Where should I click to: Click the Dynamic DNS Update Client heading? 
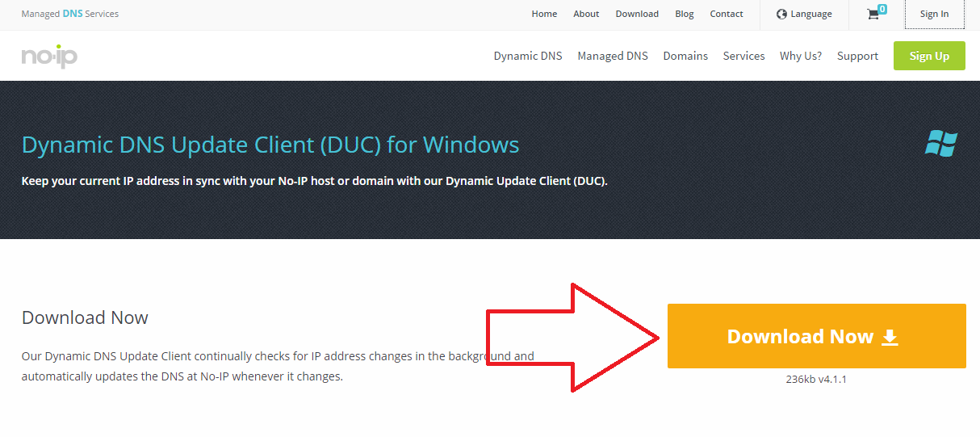pos(270,145)
